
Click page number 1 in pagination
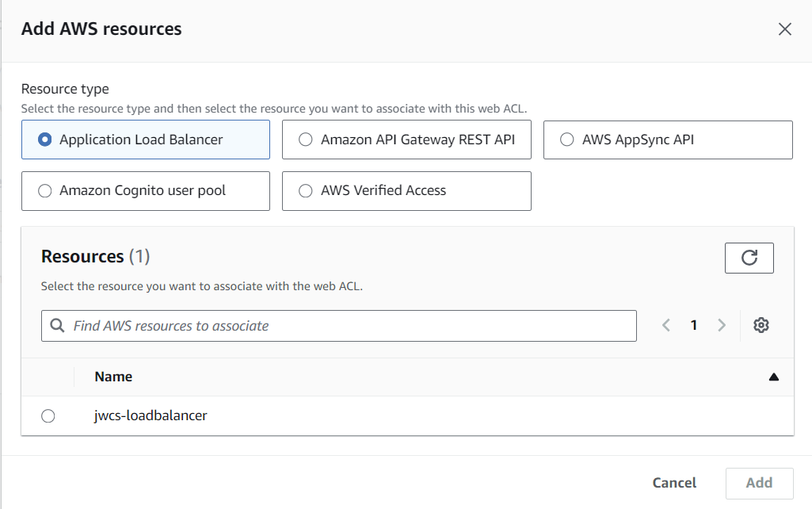[693, 326]
